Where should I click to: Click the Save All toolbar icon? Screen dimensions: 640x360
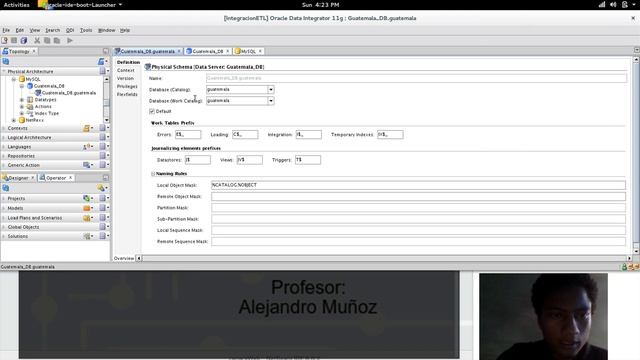[24, 40]
